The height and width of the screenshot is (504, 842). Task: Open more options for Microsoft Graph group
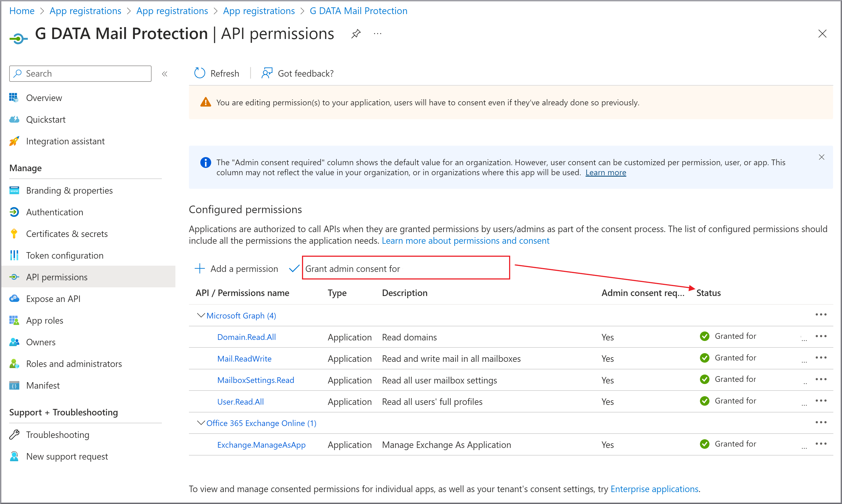pos(821,314)
